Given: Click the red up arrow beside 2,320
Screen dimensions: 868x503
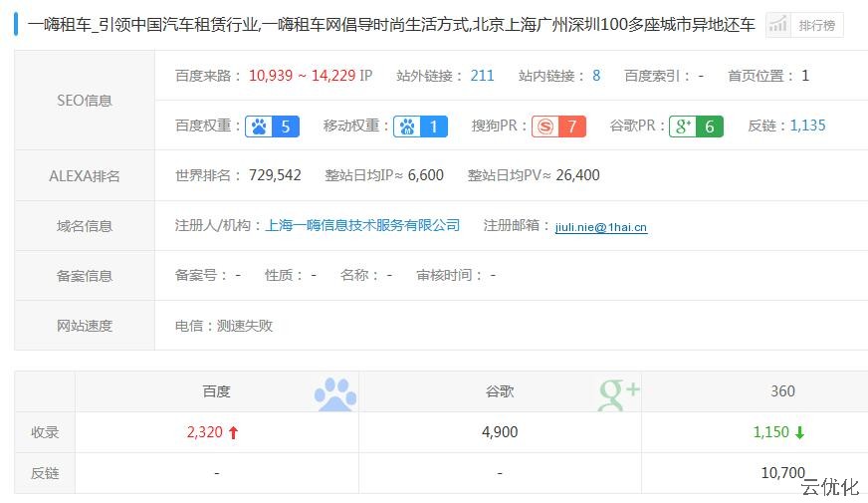Looking at the screenshot, I should [x=234, y=433].
